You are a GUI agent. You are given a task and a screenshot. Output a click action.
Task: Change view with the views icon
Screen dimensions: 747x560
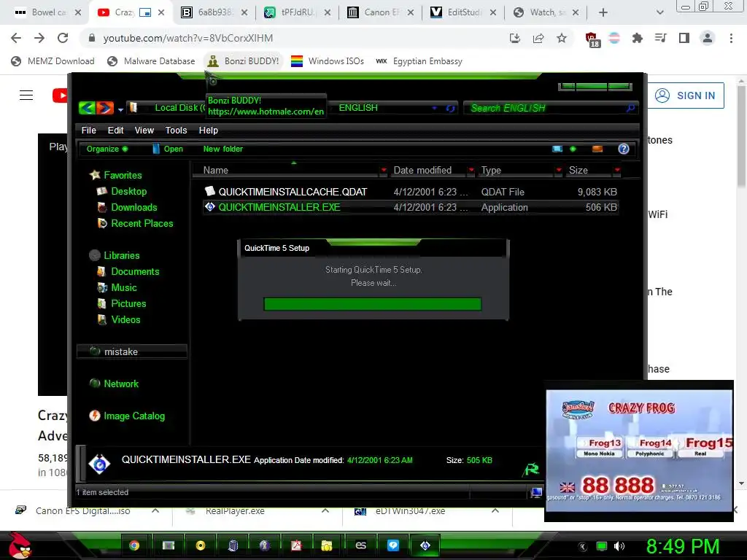point(557,149)
